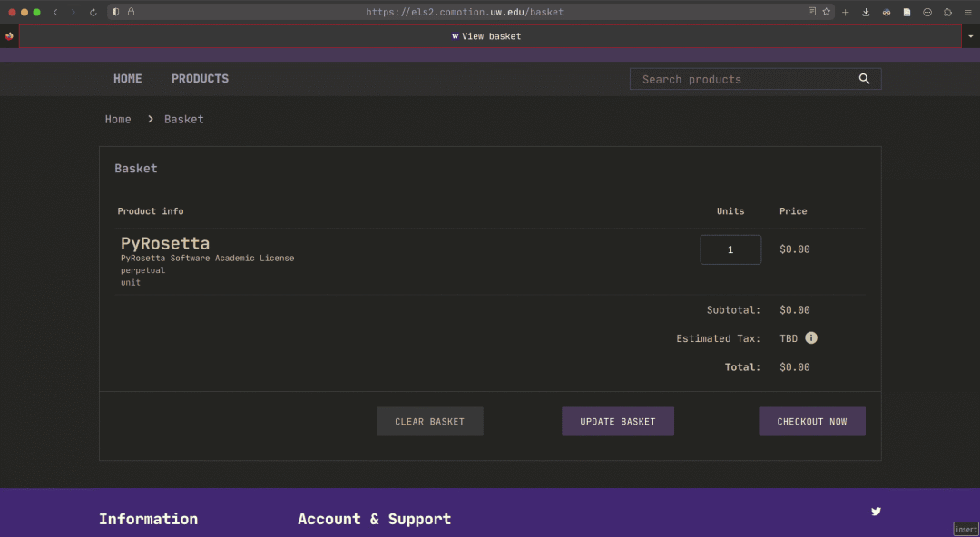
Task: Click the TBD estimated tax value
Action: (x=789, y=339)
